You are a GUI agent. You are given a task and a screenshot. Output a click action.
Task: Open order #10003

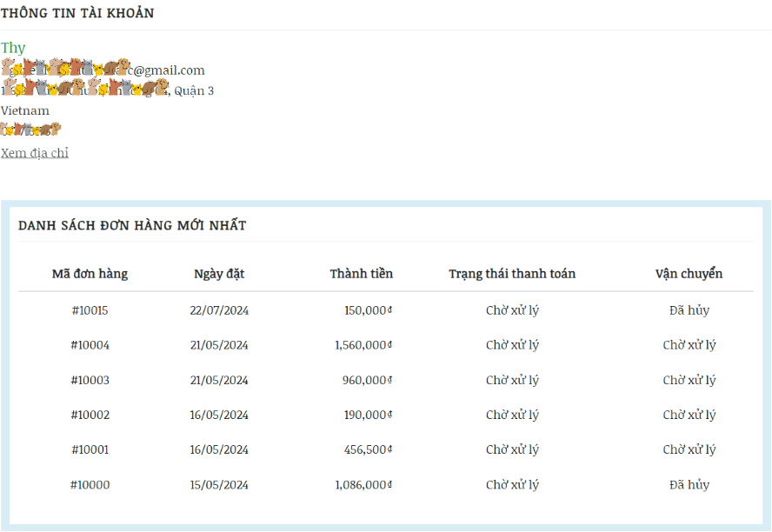[x=90, y=380]
